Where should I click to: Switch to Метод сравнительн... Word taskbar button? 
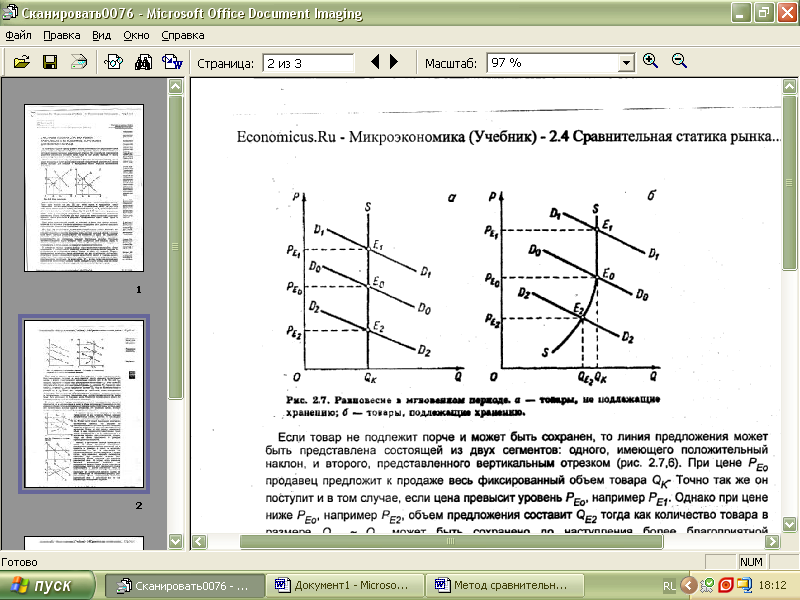[x=504, y=585]
